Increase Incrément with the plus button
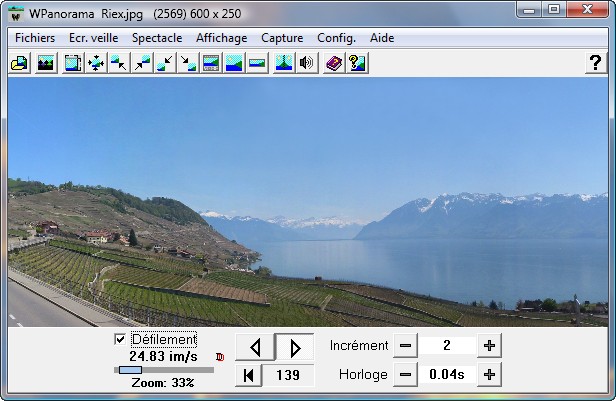 tap(489, 346)
